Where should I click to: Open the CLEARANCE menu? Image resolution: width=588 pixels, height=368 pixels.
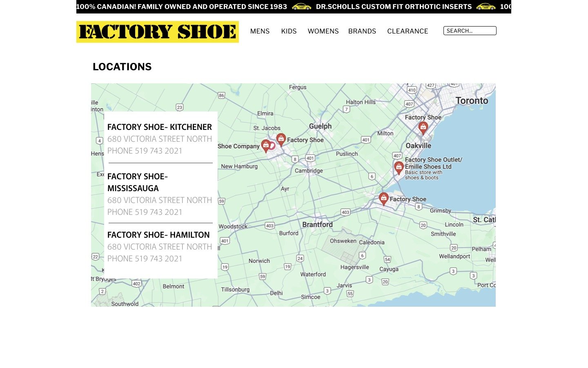(x=408, y=31)
